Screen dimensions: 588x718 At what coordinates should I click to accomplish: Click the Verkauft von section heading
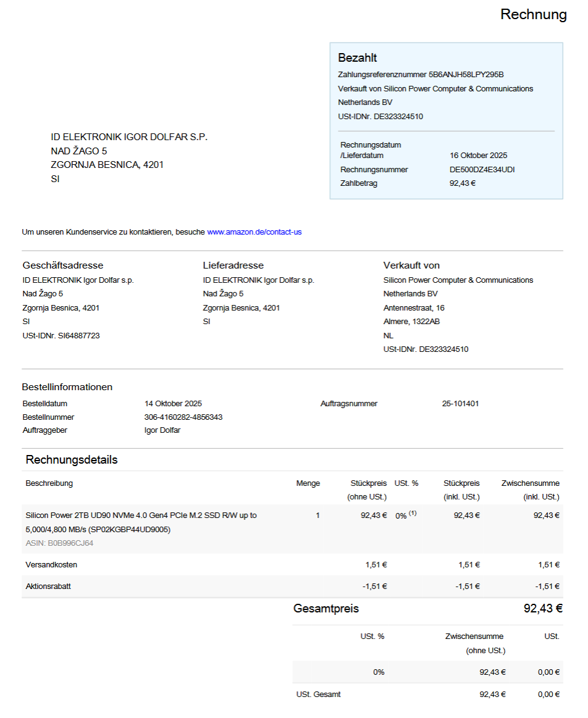coord(411,265)
